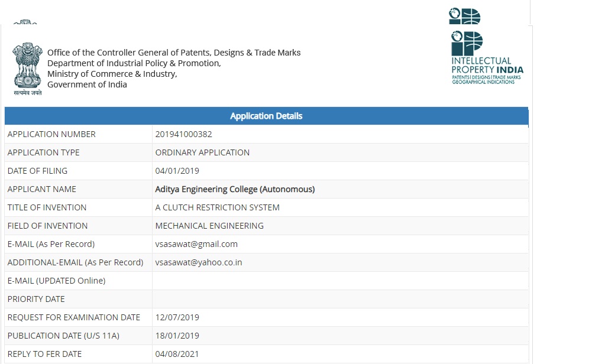Viewport: 592px width, 364px height.
Task: Click Ministry of Commerce & Industry text
Action: 112,74
